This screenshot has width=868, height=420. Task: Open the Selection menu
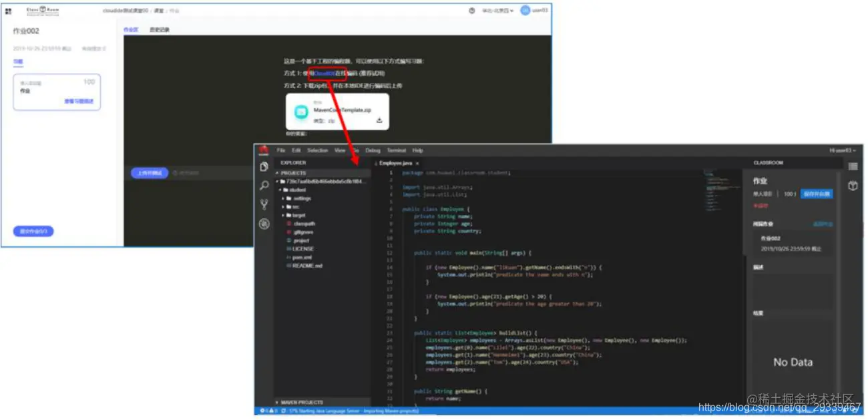point(318,150)
